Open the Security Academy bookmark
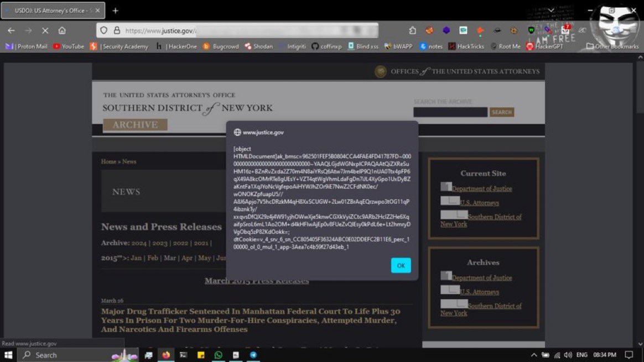644x362 pixels. (119, 46)
